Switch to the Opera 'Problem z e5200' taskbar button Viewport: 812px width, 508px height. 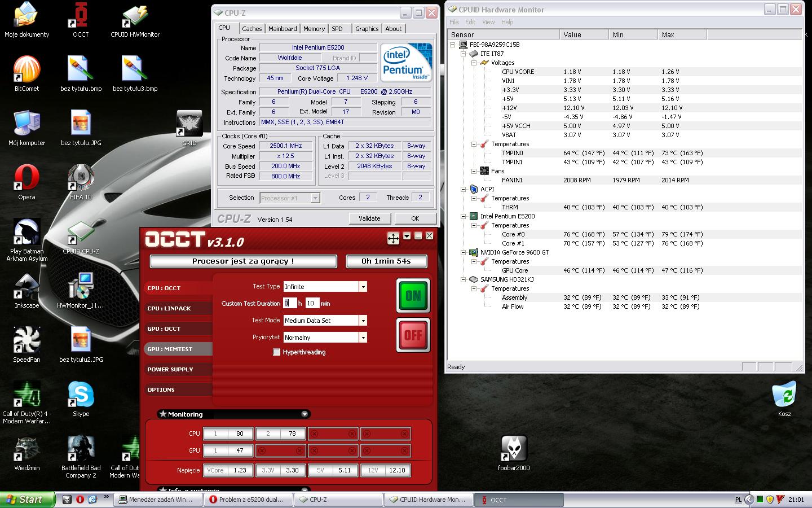click(248, 500)
